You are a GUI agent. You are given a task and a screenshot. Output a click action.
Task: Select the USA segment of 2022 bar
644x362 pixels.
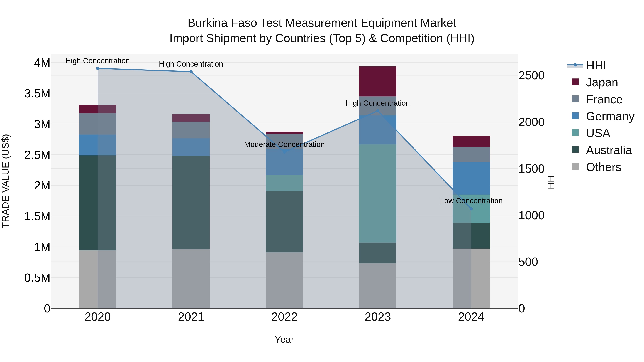click(x=284, y=183)
